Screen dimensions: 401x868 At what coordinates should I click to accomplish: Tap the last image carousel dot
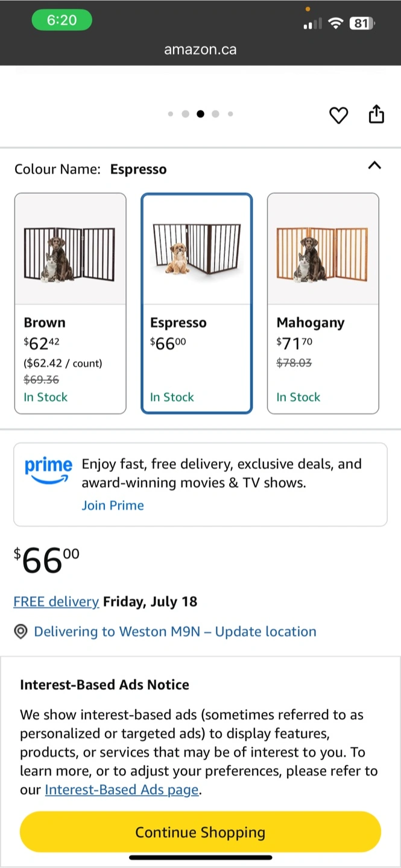tap(230, 114)
